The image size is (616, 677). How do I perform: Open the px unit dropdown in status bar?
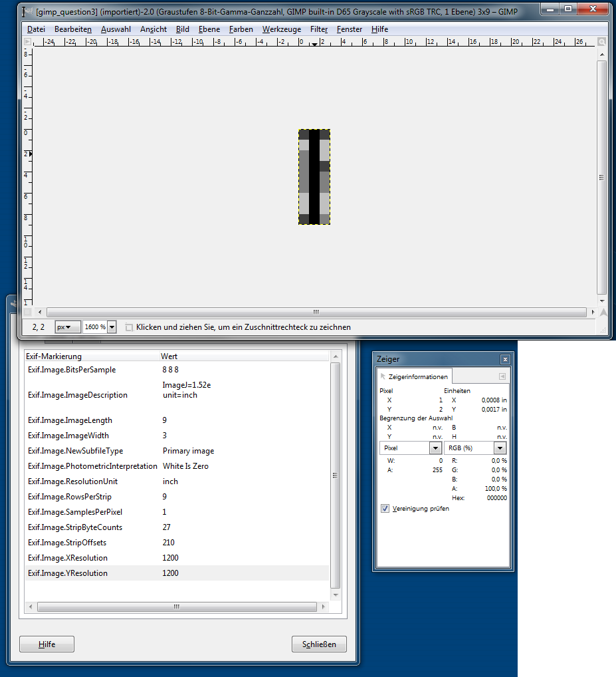68,327
